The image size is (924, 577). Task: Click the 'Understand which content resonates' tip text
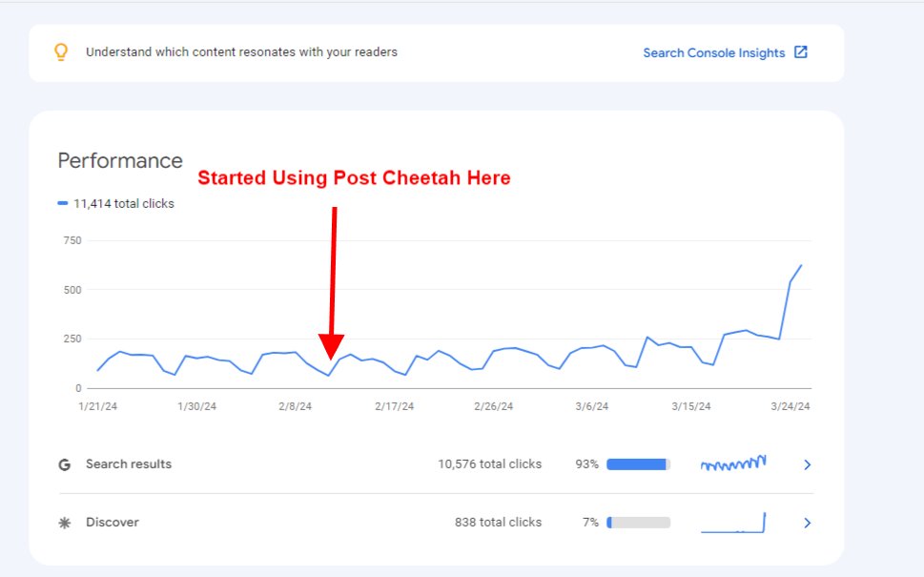[x=241, y=52]
